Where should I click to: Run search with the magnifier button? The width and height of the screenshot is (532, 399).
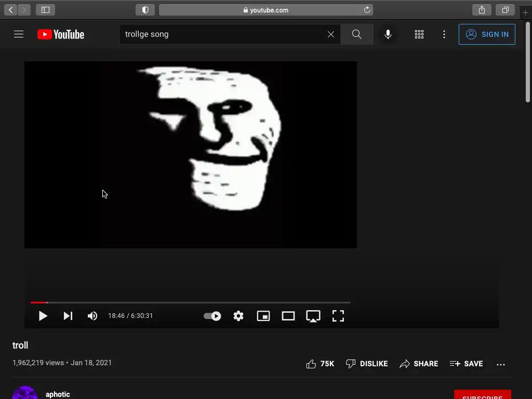356,34
